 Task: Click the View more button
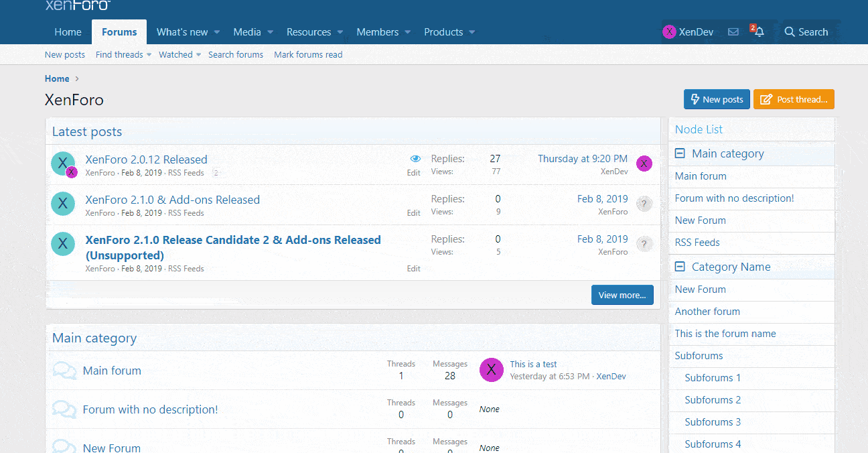622,295
